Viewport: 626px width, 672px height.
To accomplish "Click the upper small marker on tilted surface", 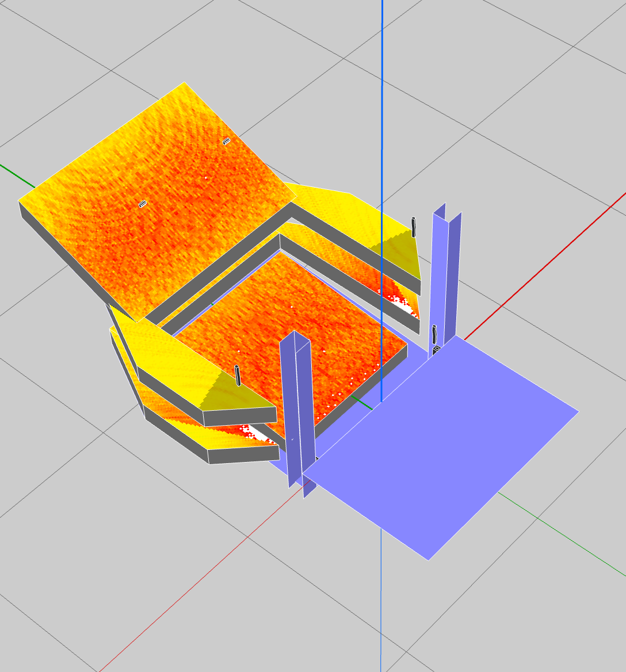I will pyautogui.click(x=226, y=141).
